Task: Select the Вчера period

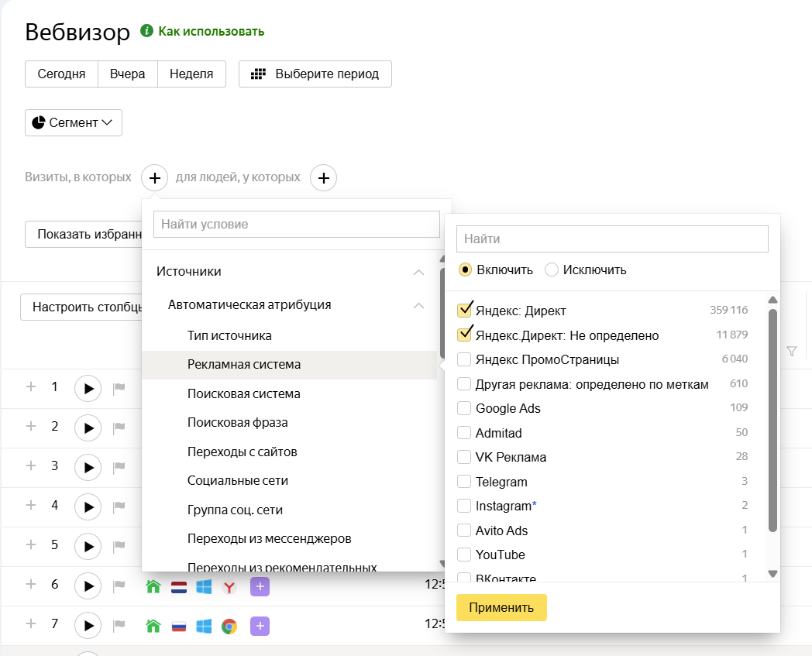Action: pyautogui.click(x=127, y=74)
